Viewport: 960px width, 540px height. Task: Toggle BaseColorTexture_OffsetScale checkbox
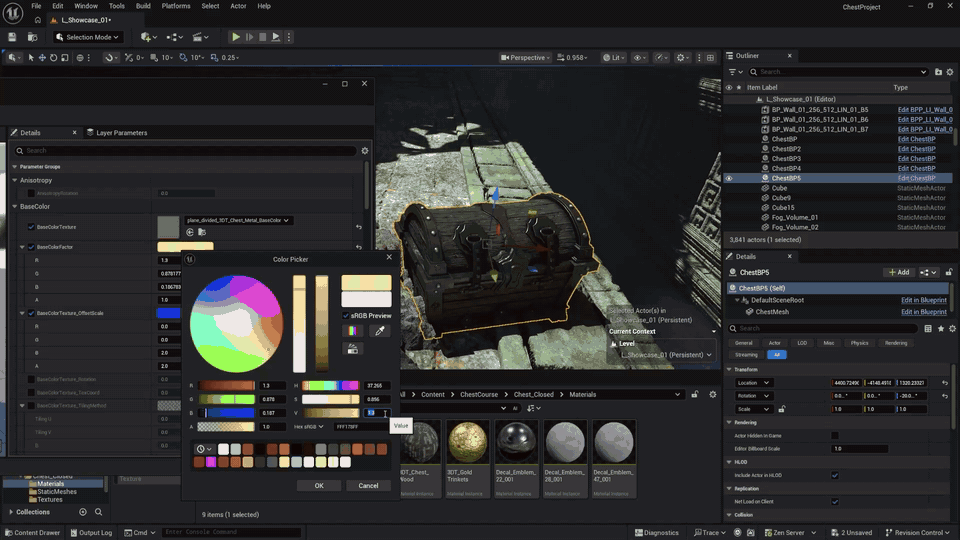(31, 313)
